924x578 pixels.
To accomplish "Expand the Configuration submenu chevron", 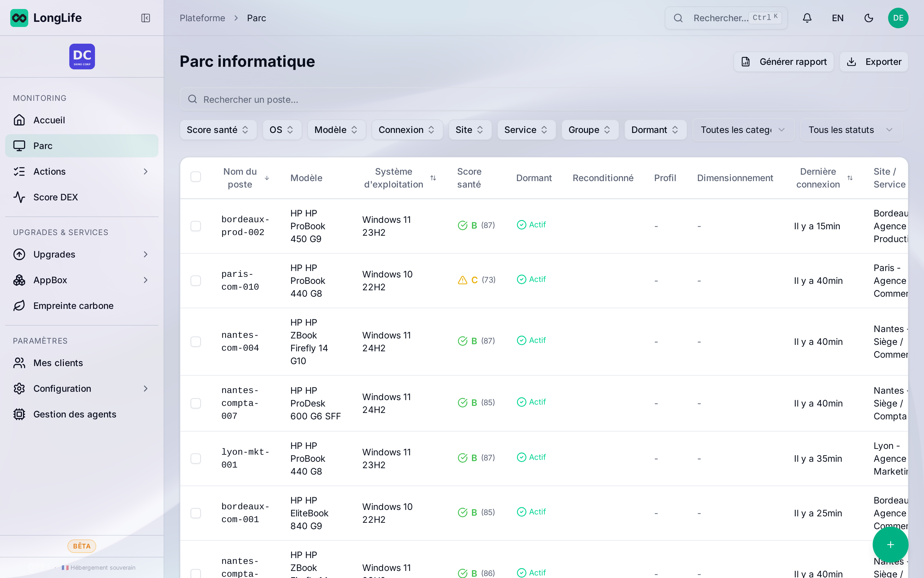I will pos(145,389).
